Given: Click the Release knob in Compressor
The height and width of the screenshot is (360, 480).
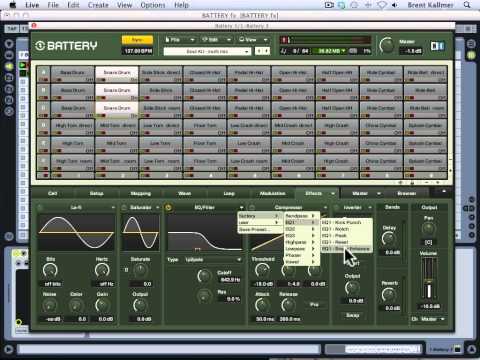Looking at the screenshot, I should click(288, 305).
